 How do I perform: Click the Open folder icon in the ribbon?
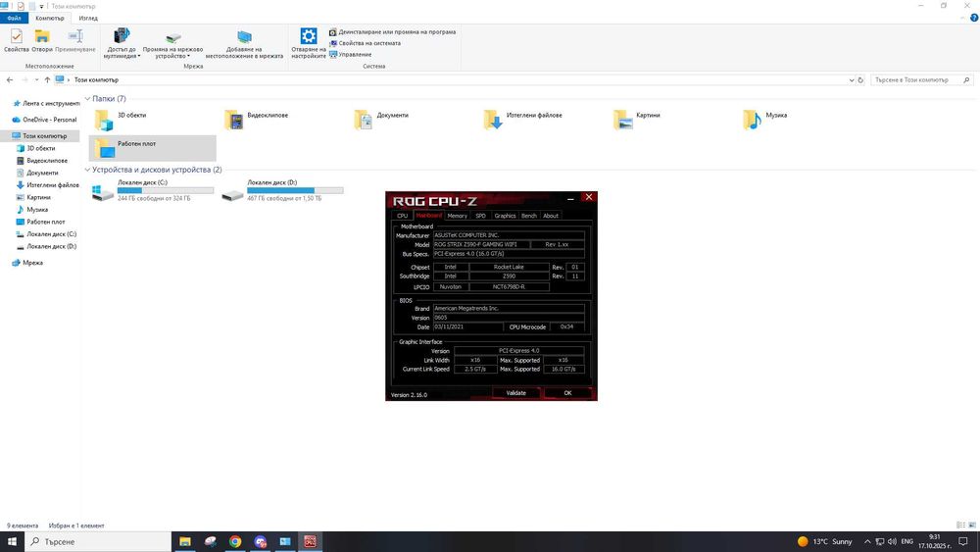click(42, 37)
